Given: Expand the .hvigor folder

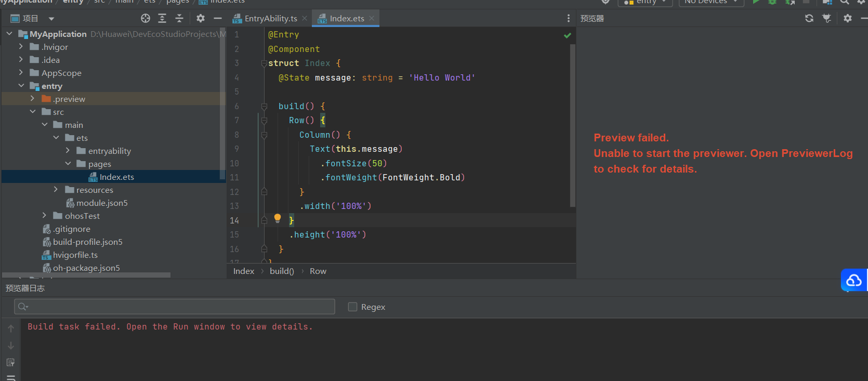Looking at the screenshot, I should [21, 47].
